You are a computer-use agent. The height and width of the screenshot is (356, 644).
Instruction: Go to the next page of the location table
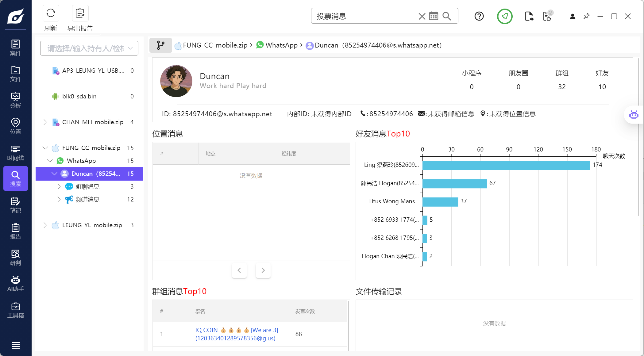(x=263, y=270)
